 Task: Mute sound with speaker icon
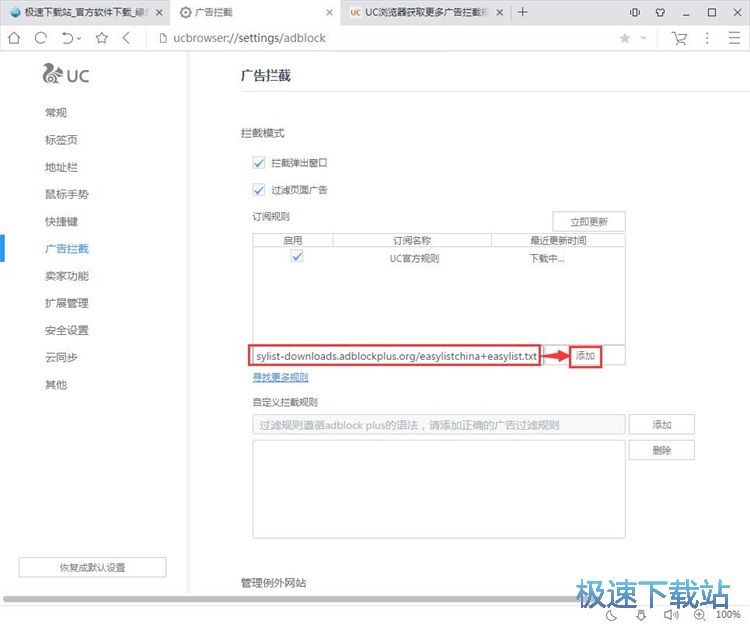pyautogui.click(x=671, y=615)
